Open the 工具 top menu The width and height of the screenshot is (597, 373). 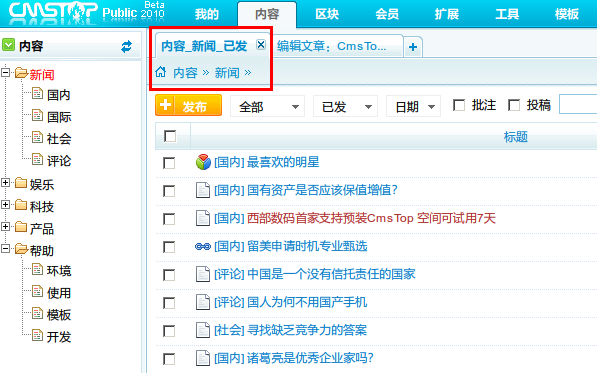click(507, 14)
